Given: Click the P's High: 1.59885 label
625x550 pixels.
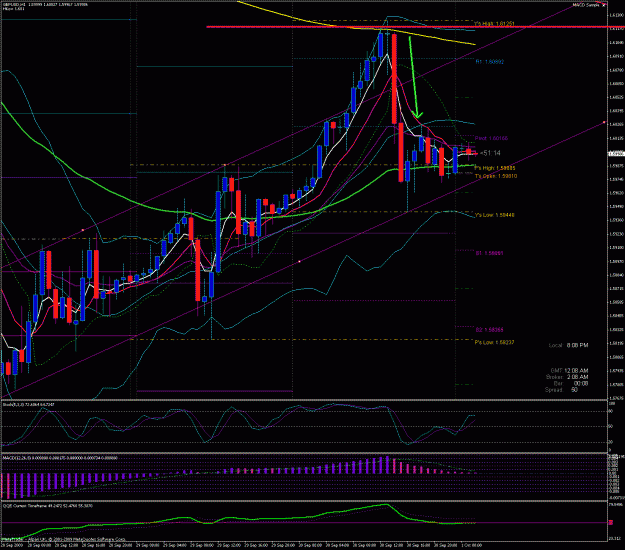Looking at the screenshot, I should pos(494,168).
